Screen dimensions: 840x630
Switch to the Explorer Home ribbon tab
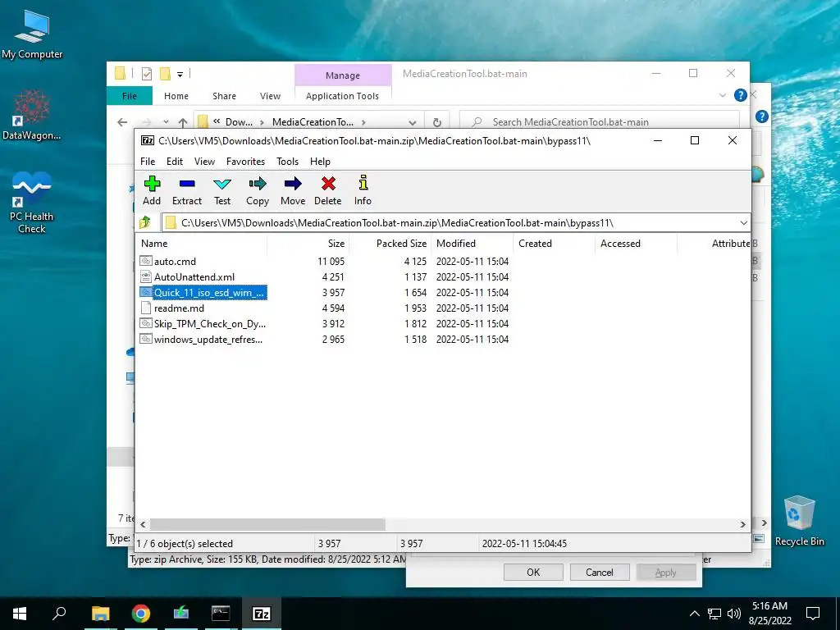coord(176,96)
